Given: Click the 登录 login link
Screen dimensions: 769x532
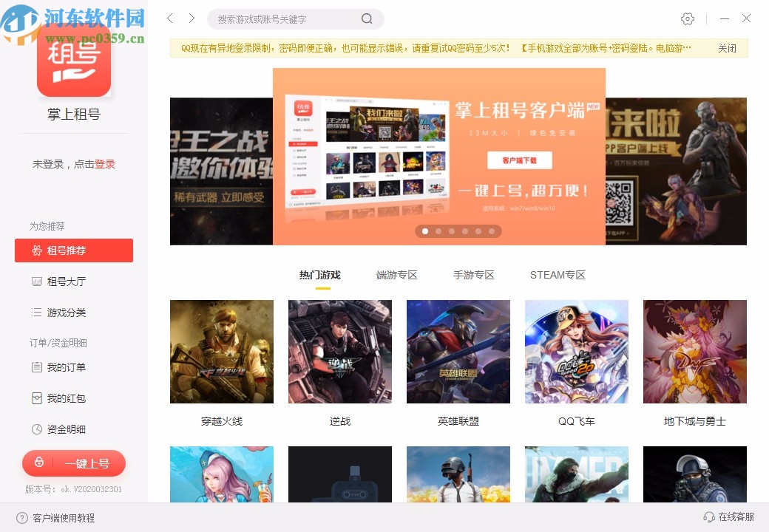Looking at the screenshot, I should (105, 164).
